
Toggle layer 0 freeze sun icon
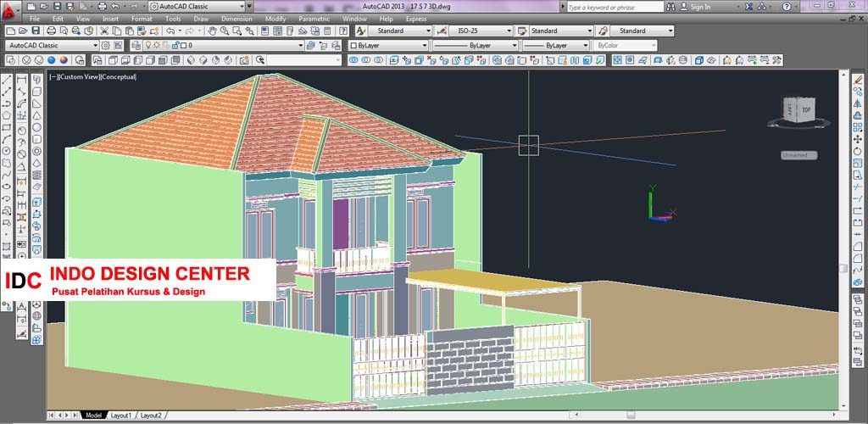coord(157,46)
